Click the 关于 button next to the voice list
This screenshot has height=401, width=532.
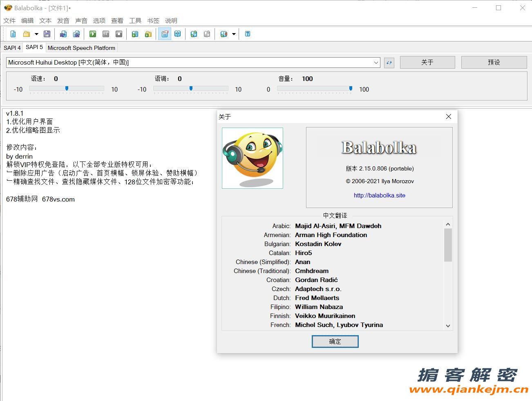(427, 62)
